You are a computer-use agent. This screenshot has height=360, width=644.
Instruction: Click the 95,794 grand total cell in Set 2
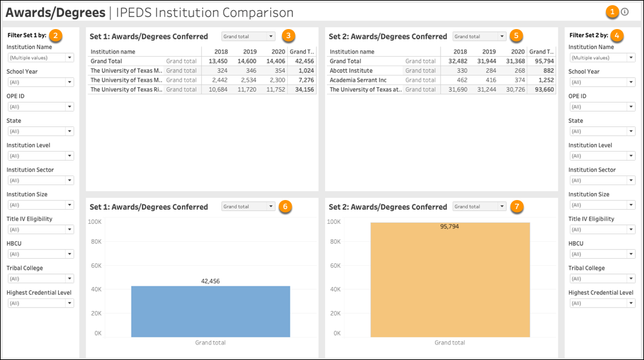click(544, 61)
